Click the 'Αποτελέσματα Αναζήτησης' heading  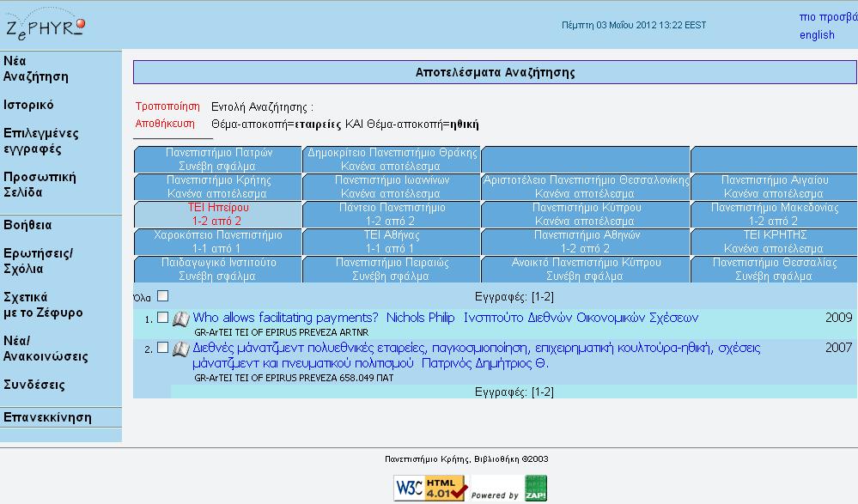pyautogui.click(x=496, y=72)
